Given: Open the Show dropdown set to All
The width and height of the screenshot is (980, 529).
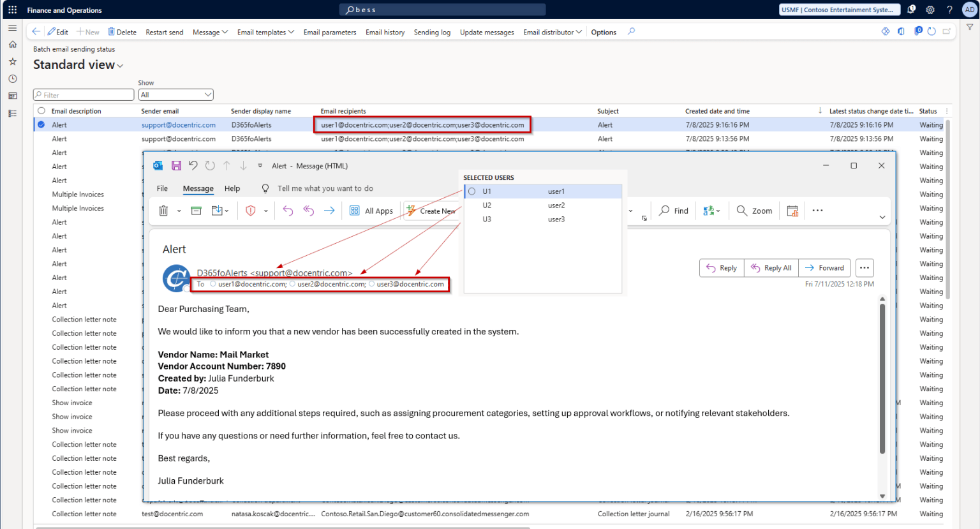Looking at the screenshot, I should [x=175, y=94].
